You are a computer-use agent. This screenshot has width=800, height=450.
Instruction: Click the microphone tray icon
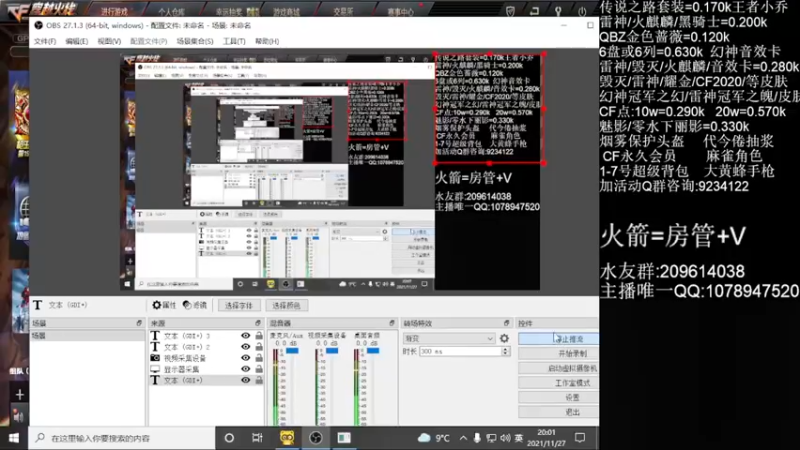477,438
